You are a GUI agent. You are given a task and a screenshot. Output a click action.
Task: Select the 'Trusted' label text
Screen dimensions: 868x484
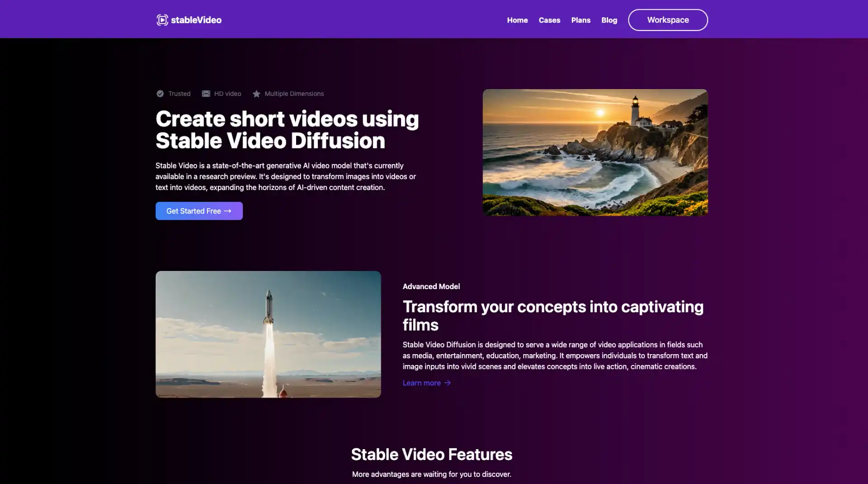click(179, 94)
